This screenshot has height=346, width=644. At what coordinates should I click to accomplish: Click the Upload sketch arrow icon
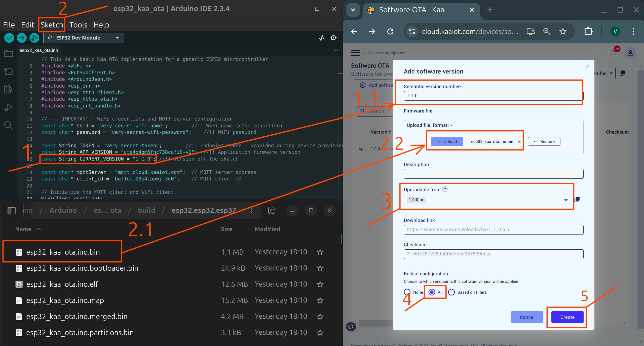(x=22, y=38)
